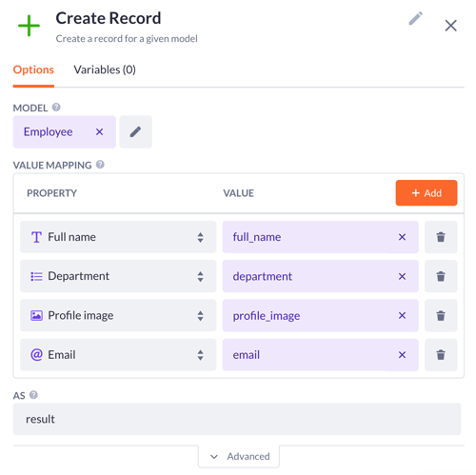Open the Full name property dropdown
The width and height of the screenshot is (476, 475).
point(118,237)
